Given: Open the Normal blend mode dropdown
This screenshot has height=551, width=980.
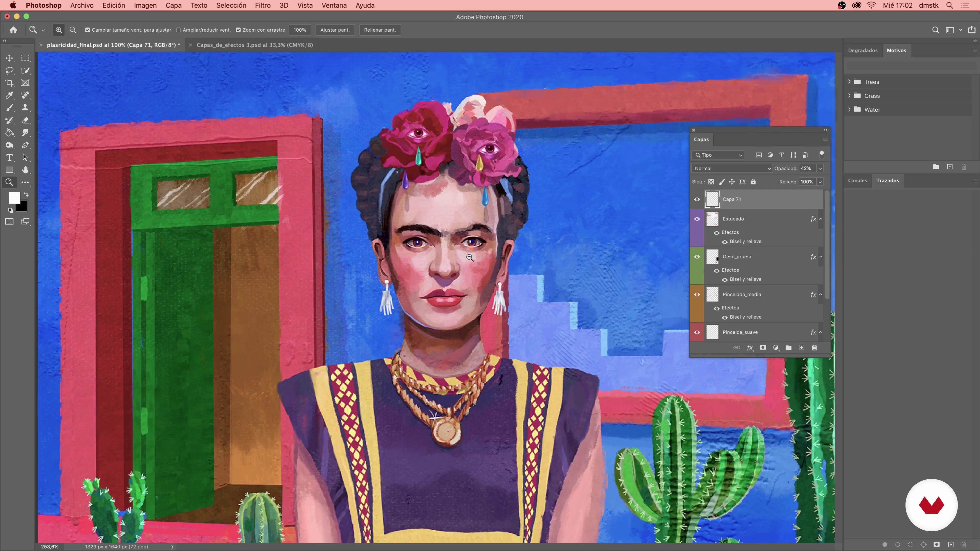Looking at the screenshot, I should [732, 168].
